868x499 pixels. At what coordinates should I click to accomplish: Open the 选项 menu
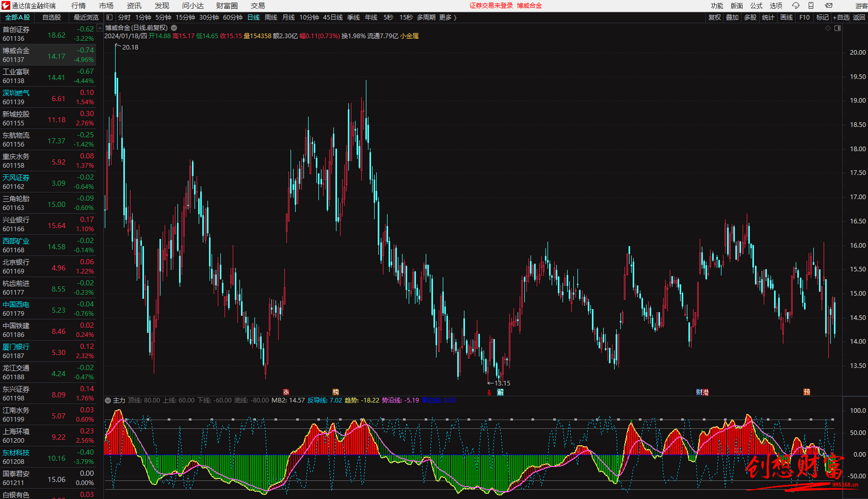[776, 6]
